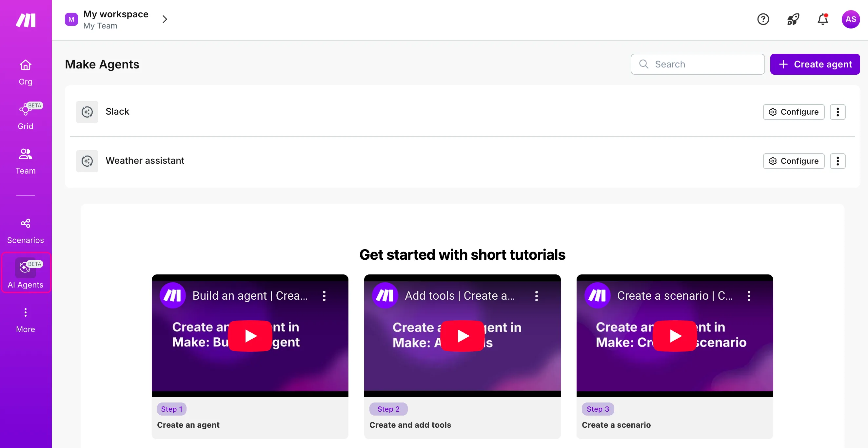Screen dimensions: 868x448
Task: Open Slack agent options kebab menu
Action: pos(837,112)
